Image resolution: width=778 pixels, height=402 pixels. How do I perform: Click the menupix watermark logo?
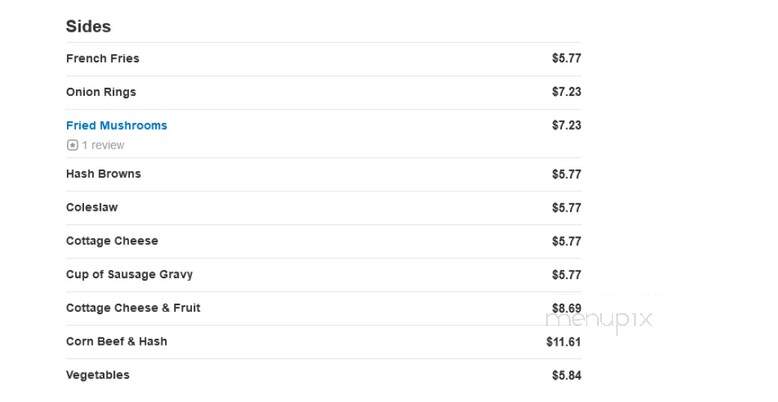(x=599, y=320)
